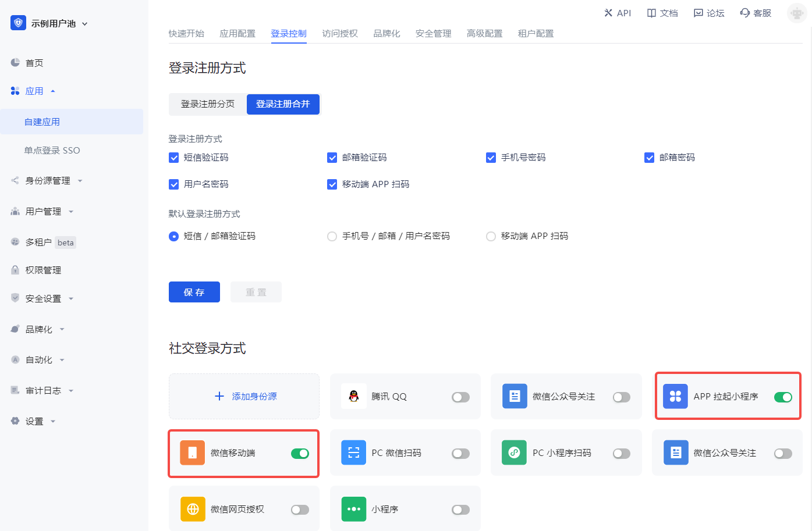The height and width of the screenshot is (531, 812).
Task: Click the 腾讯 QQ penguin icon
Action: (x=354, y=396)
